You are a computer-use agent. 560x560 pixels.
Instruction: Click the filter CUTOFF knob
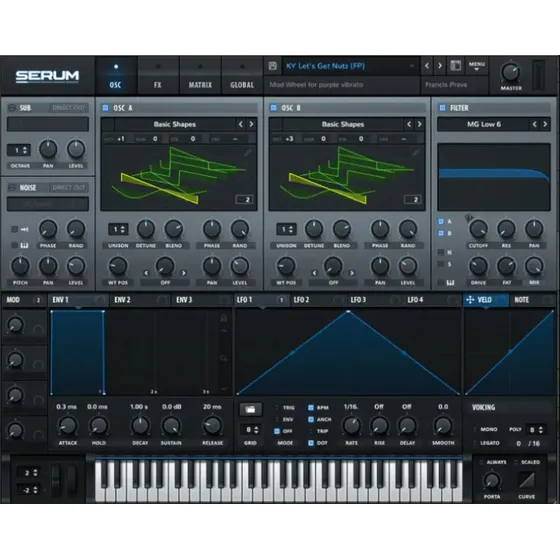(478, 229)
